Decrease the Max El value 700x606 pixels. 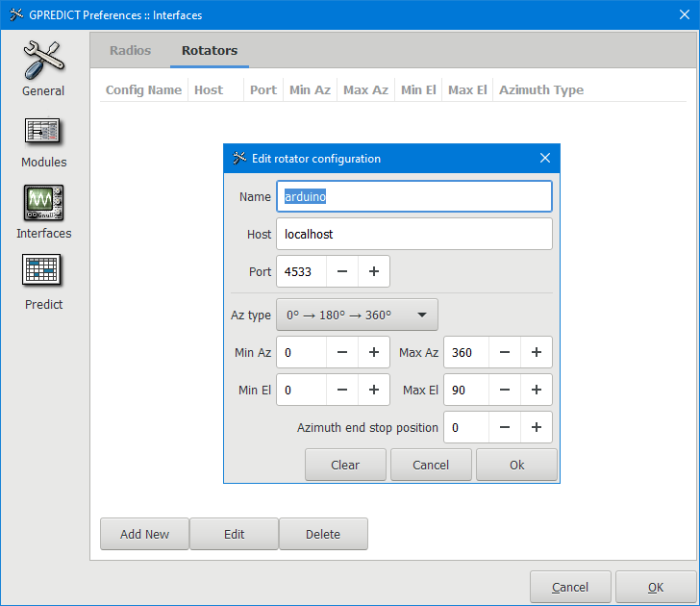[x=505, y=390]
